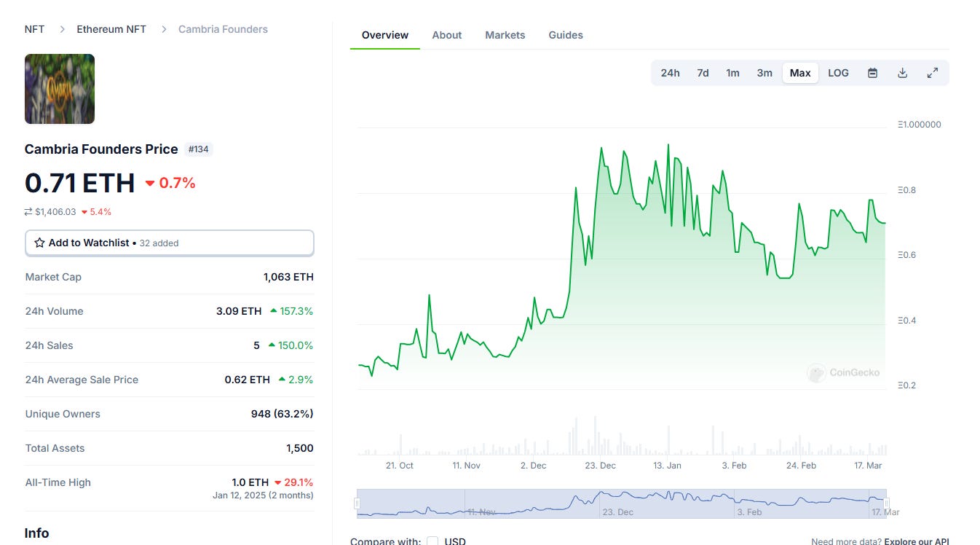Select the 3m chart range

coord(764,73)
